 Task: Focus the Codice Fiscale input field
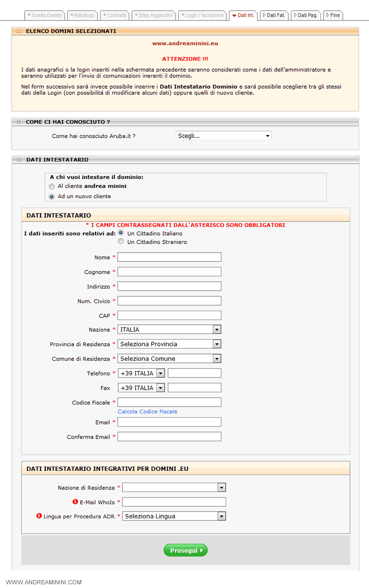point(169,402)
